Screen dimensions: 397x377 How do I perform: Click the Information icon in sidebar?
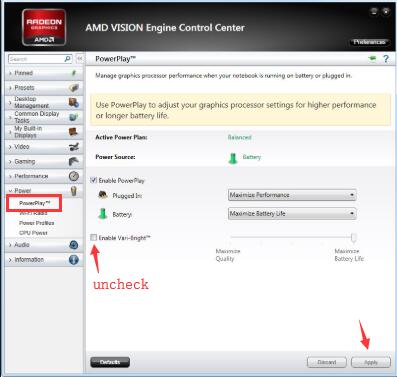coord(74,260)
